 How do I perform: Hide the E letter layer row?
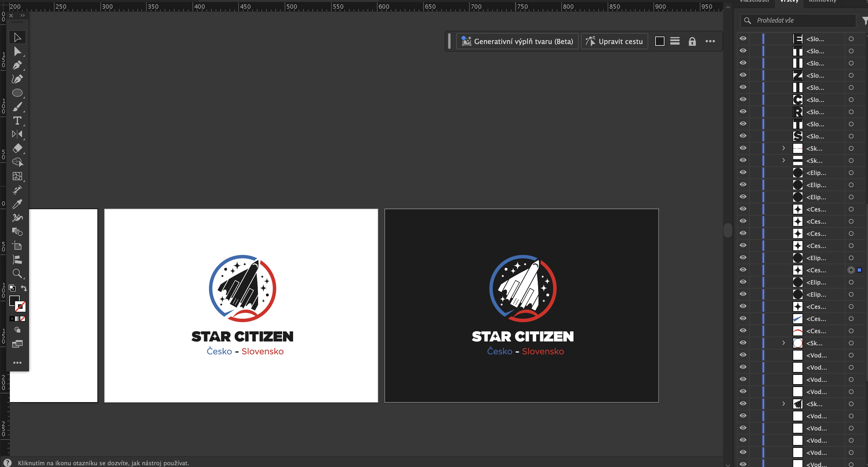point(743,39)
